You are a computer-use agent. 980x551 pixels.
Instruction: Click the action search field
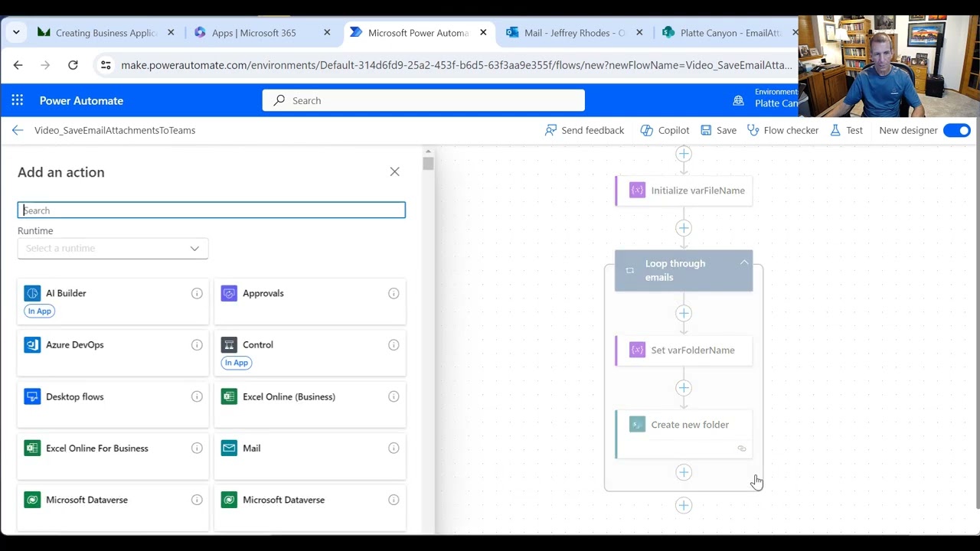211,210
